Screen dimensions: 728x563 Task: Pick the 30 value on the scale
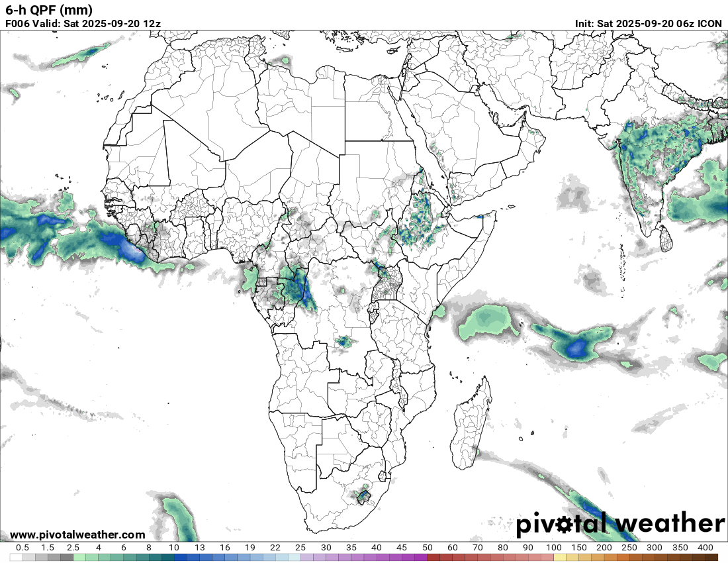[326, 548]
